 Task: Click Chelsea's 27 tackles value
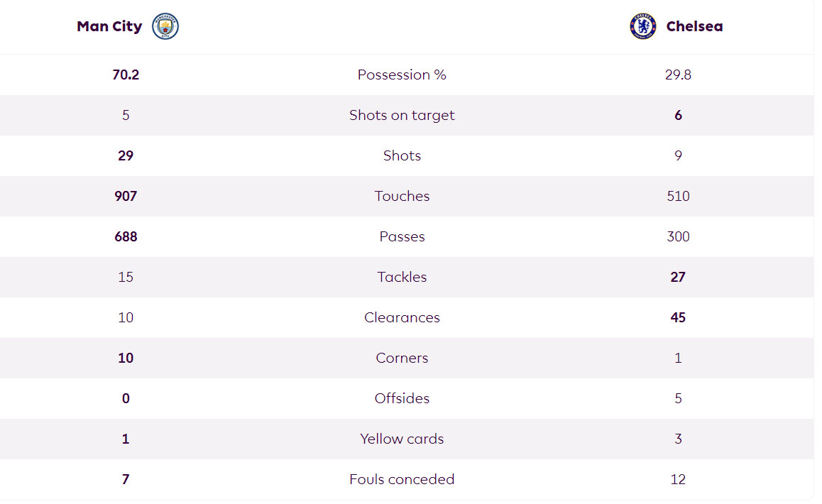tap(678, 277)
